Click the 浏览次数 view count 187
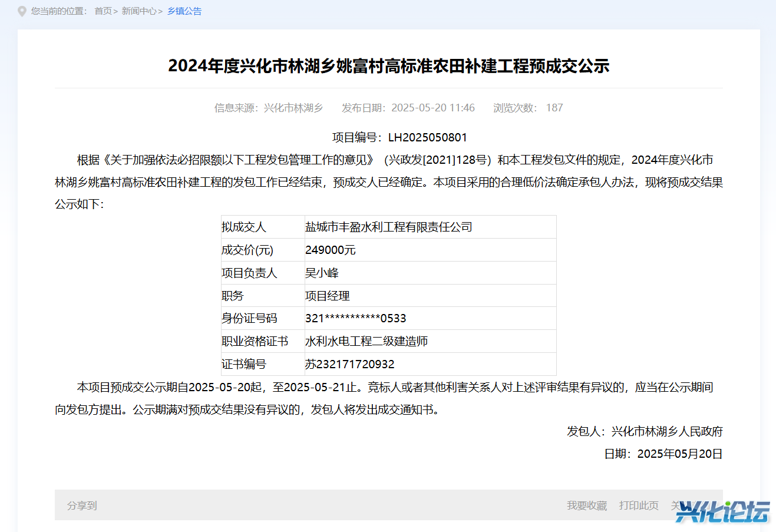Image resolution: width=776 pixels, height=532 pixels. [528, 108]
